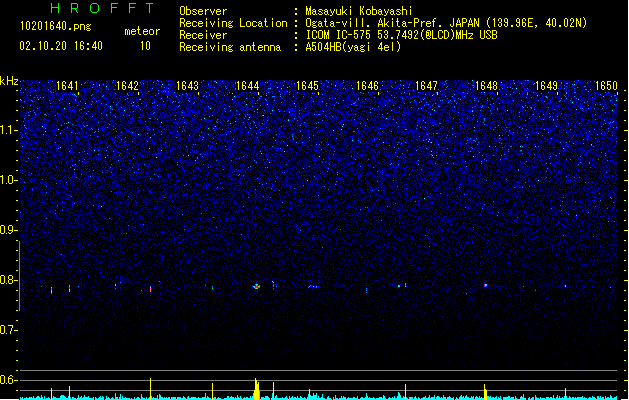Click the 0.8 kHz frequency label
Image resolution: width=629 pixels, height=400 pixels.
click(x=9, y=280)
